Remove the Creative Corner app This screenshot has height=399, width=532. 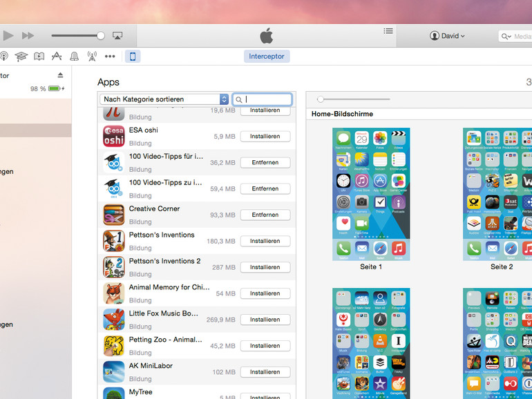click(x=265, y=215)
